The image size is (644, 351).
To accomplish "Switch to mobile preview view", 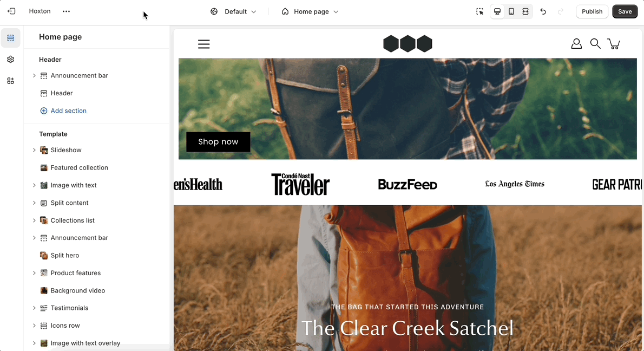I will pyautogui.click(x=511, y=11).
